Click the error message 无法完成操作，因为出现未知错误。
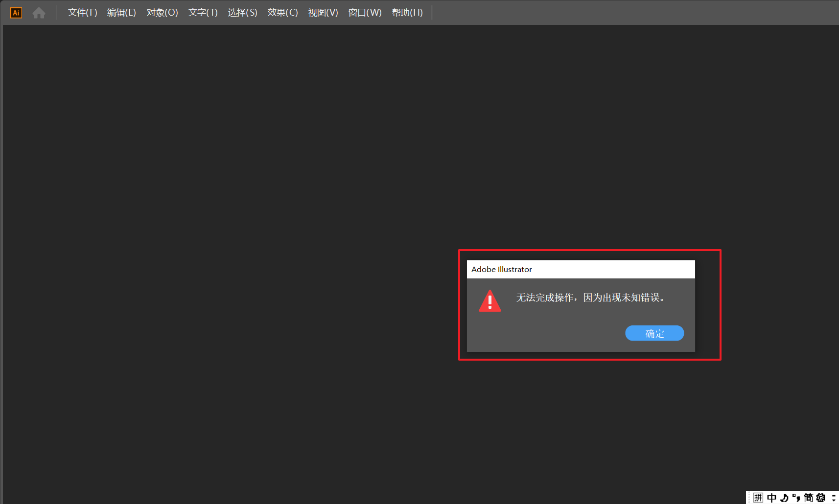The image size is (839, 504). tap(590, 298)
